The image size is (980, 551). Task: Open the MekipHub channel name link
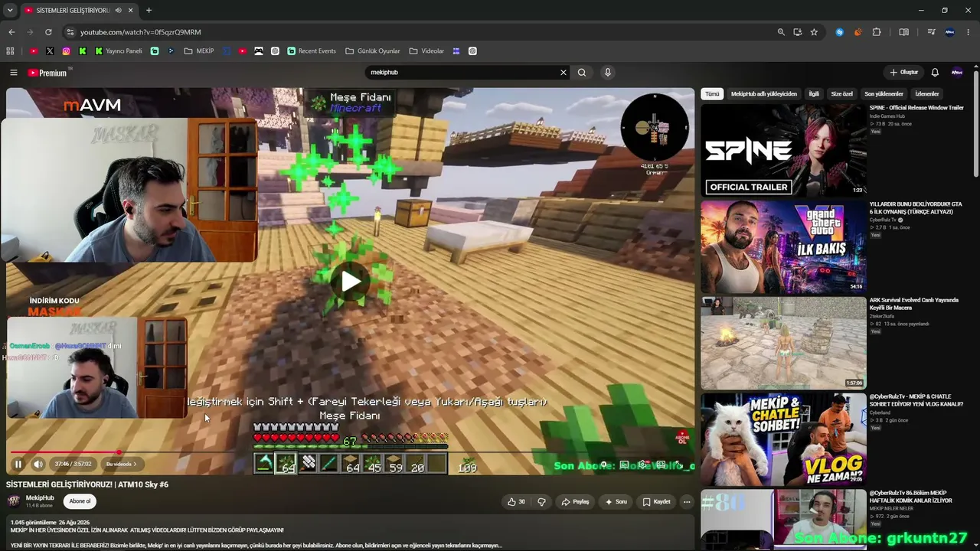(40, 498)
